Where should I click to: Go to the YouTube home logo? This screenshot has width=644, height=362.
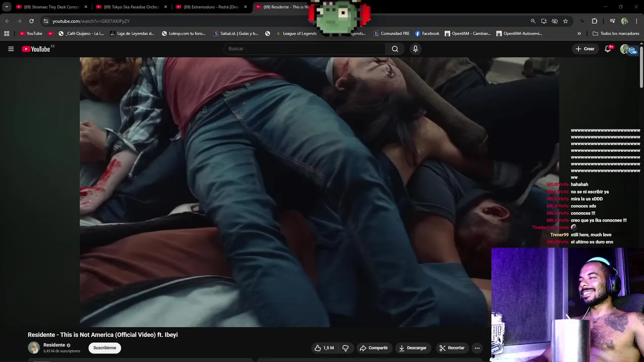(36, 49)
